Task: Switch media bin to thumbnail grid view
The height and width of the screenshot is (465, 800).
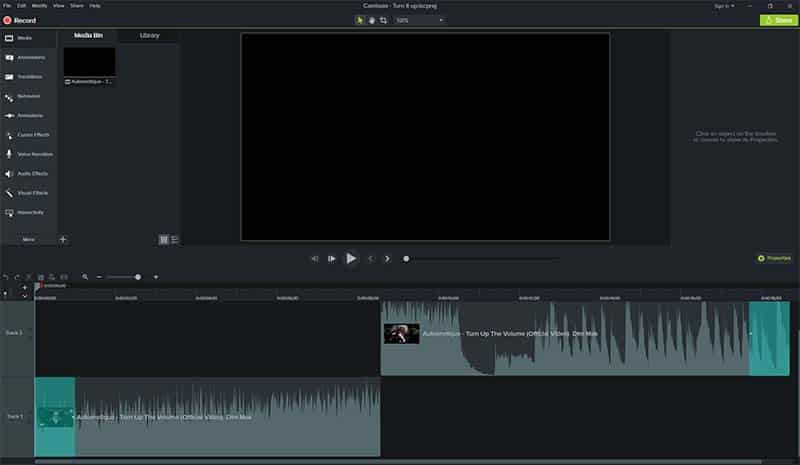Action: pyautogui.click(x=164, y=240)
